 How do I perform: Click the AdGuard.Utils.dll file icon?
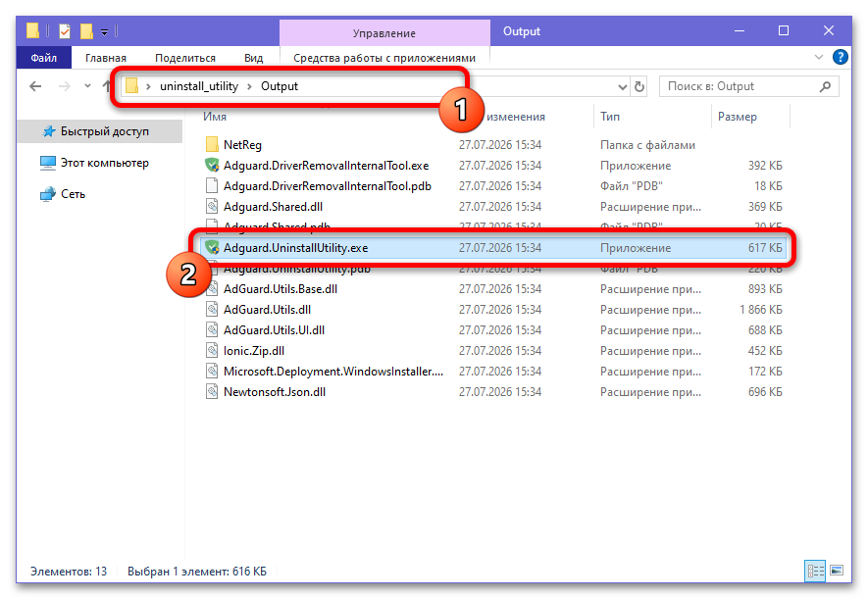coord(212,309)
